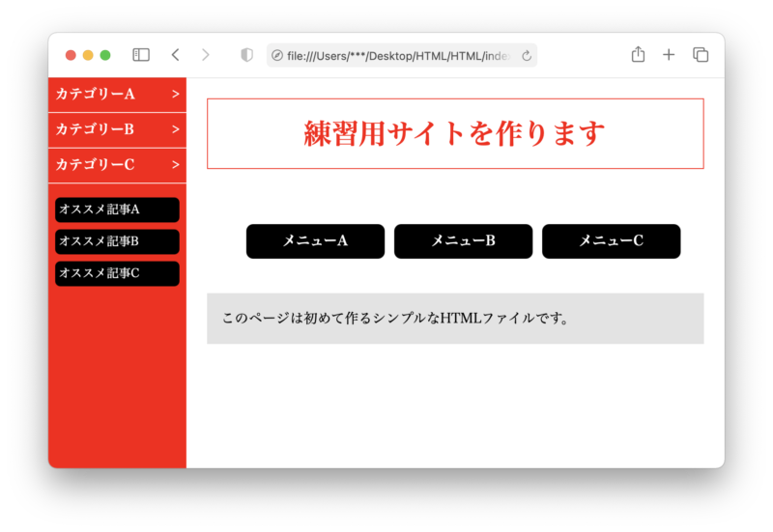Select the メニューB button
The width and height of the screenshot is (773, 532).
464,241
